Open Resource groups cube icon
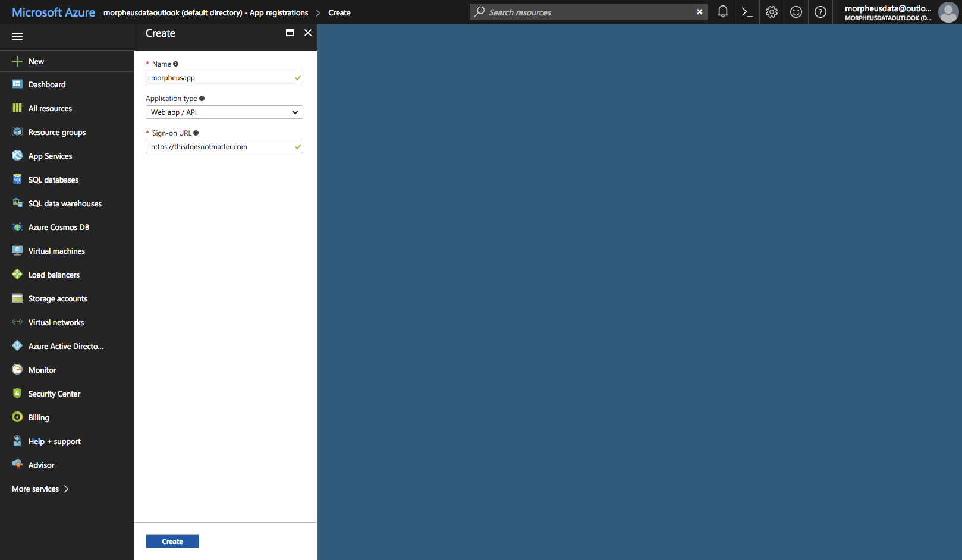This screenshot has height=560, width=962. 17,132
